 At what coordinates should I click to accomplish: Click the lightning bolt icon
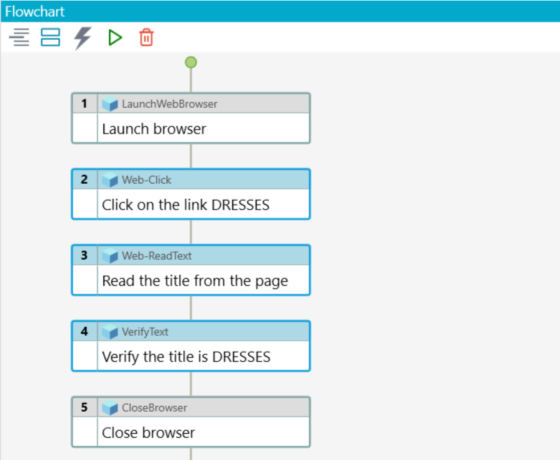tap(82, 38)
